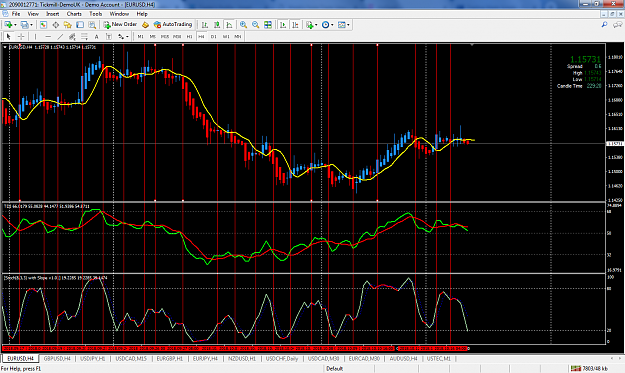625x373 pixels.
Task: Switch to USTEC,M1 chart tab
Action: [438, 359]
